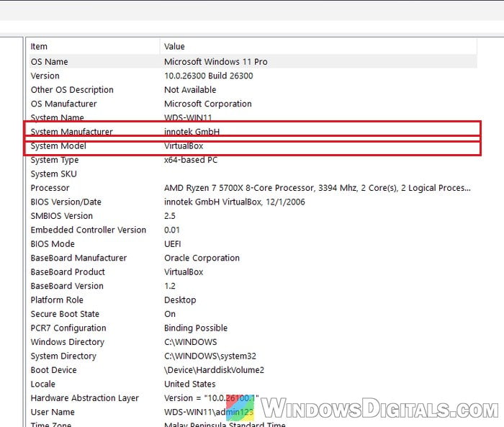The width and height of the screenshot is (504, 427).
Task: Click value 10.0.26300 Build 26300
Action: 208,76
